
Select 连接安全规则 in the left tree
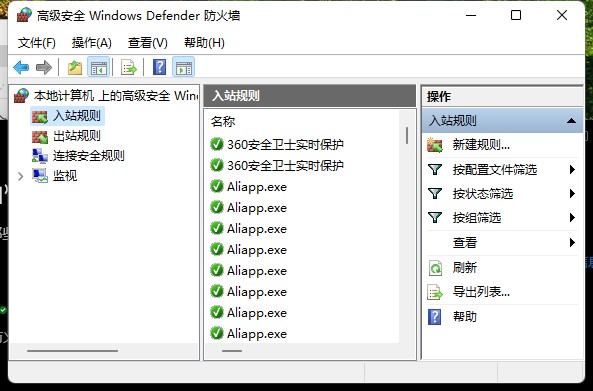(88, 155)
